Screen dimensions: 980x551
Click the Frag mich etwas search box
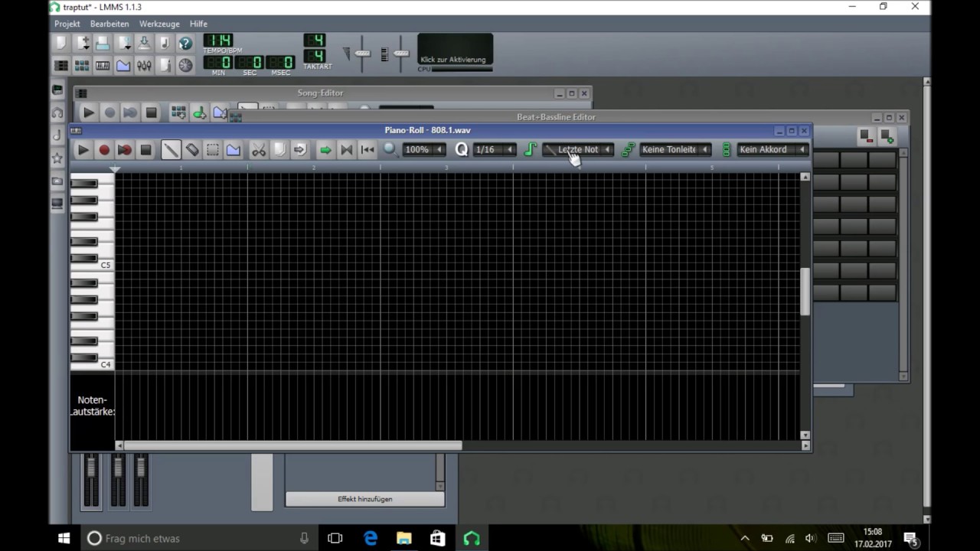pyautogui.click(x=199, y=538)
